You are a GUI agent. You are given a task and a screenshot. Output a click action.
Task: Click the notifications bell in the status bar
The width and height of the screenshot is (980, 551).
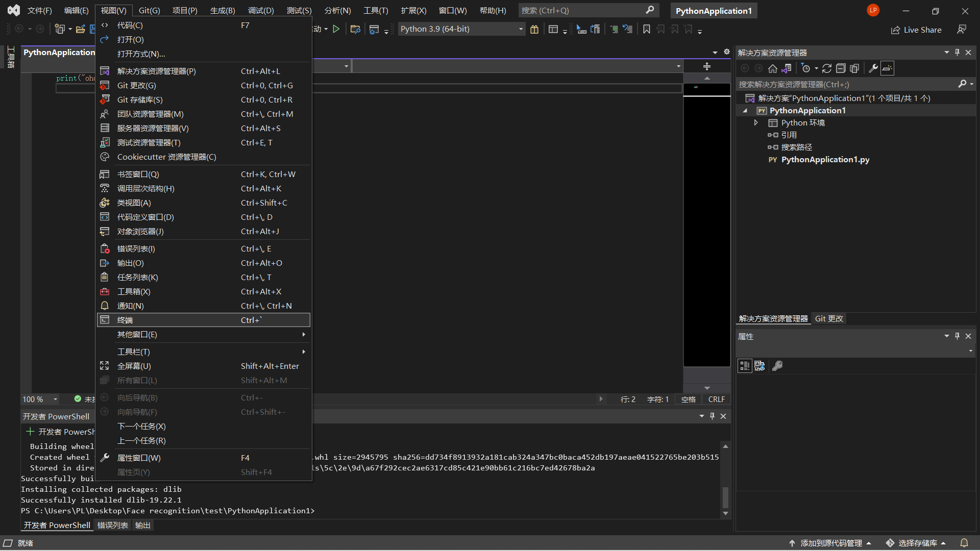[x=964, y=543]
